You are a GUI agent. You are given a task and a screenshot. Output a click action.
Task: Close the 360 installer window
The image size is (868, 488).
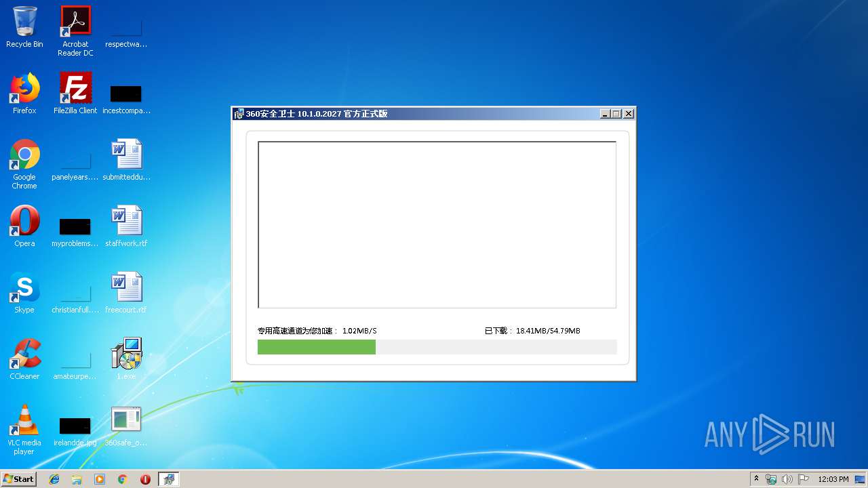point(629,114)
